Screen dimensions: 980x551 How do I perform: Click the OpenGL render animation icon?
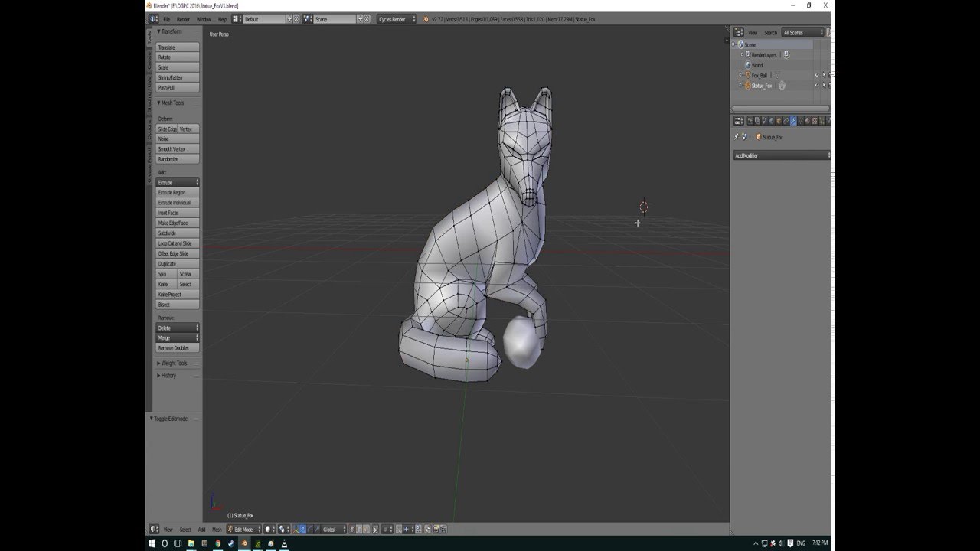pyautogui.click(x=443, y=530)
